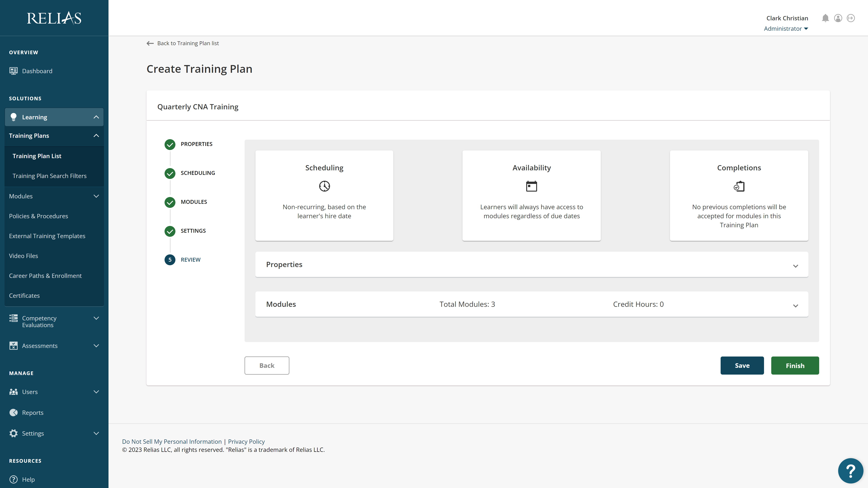
Task: Open Training Plan Search Filters
Action: [50, 176]
